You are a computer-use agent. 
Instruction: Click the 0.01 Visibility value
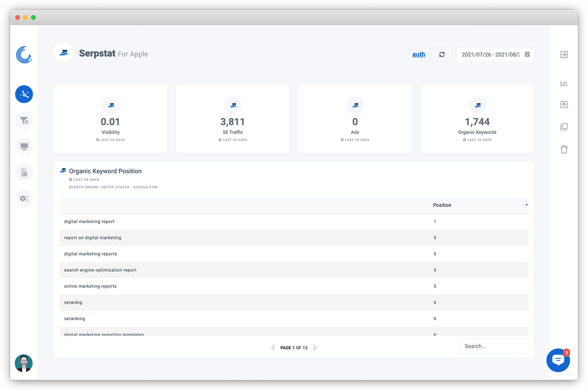point(110,122)
